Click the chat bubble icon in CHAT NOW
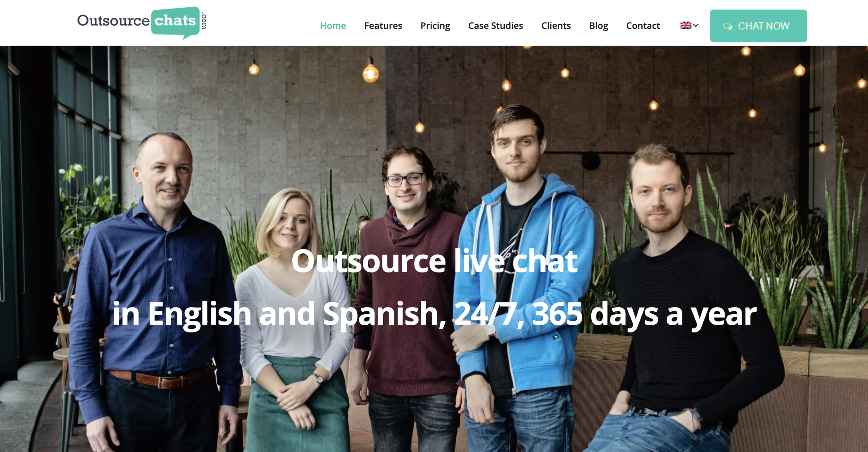This screenshot has width=868, height=452. coord(727,26)
